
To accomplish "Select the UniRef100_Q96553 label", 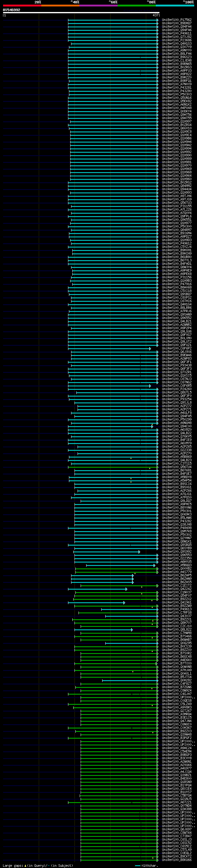I will click(x=176, y=555).
